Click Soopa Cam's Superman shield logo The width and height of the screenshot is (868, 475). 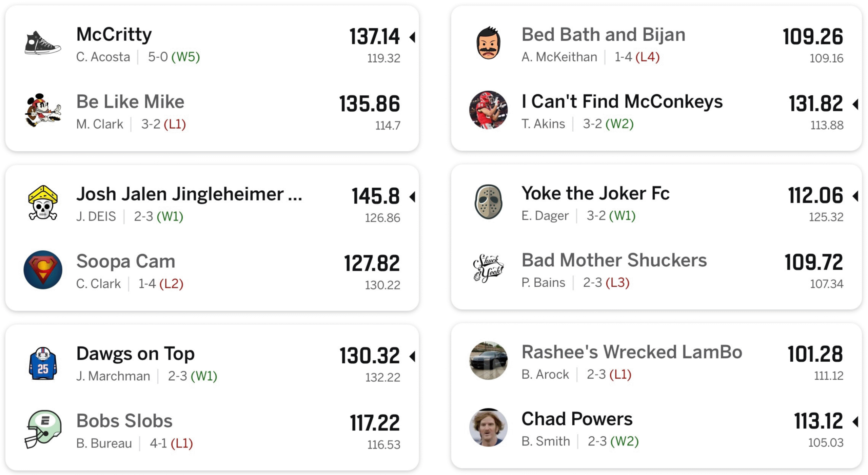point(43,270)
